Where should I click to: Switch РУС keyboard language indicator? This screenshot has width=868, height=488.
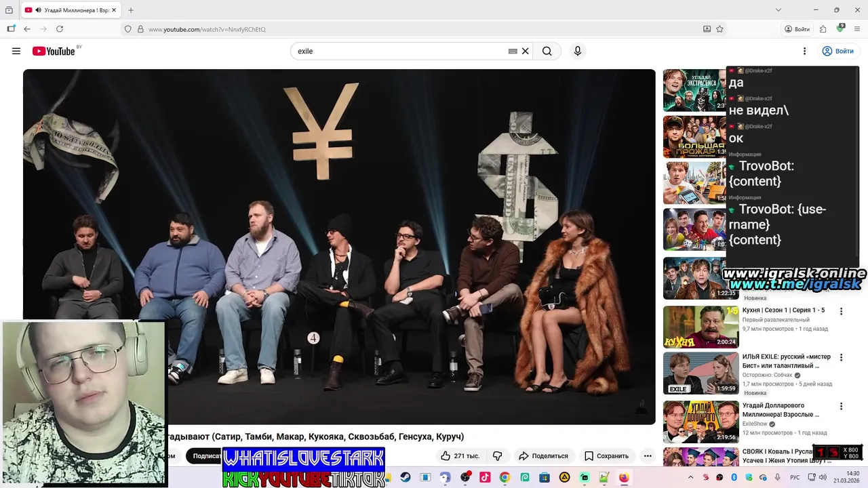[x=795, y=477]
